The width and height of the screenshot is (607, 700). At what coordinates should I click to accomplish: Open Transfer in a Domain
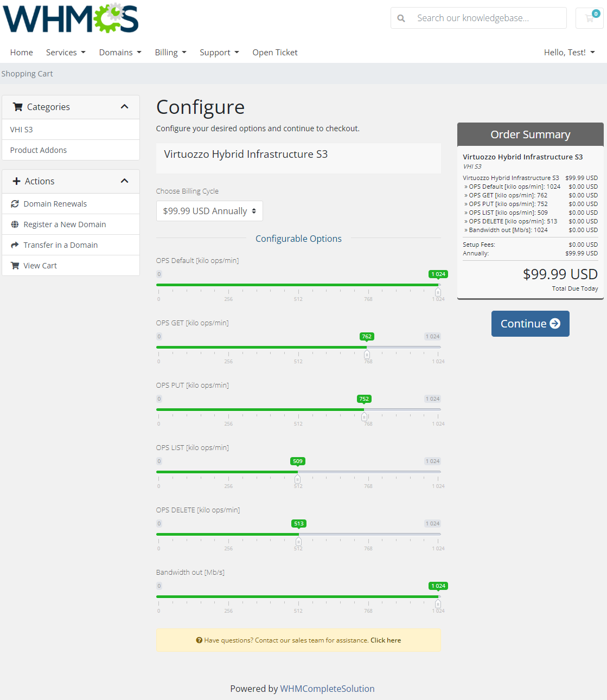[71, 245]
